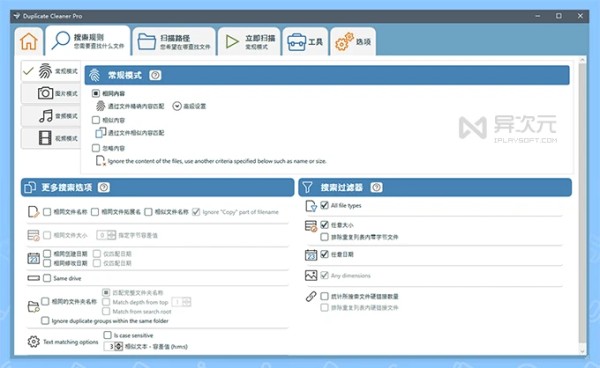Click picture icon beside Any dimensions
The width and height of the screenshot is (600, 368).
pyautogui.click(x=311, y=275)
